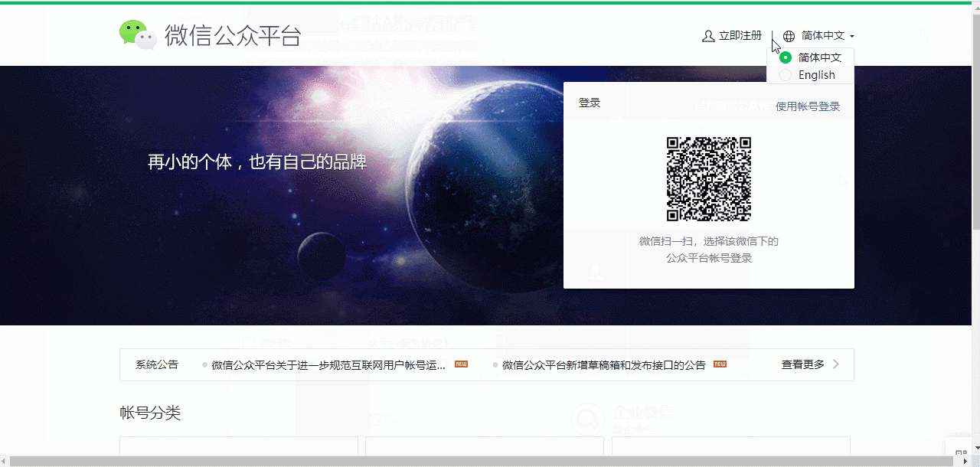Click the red NEW badge after the draft box announcement
This screenshot has height=467, width=980.
pyautogui.click(x=720, y=364)
